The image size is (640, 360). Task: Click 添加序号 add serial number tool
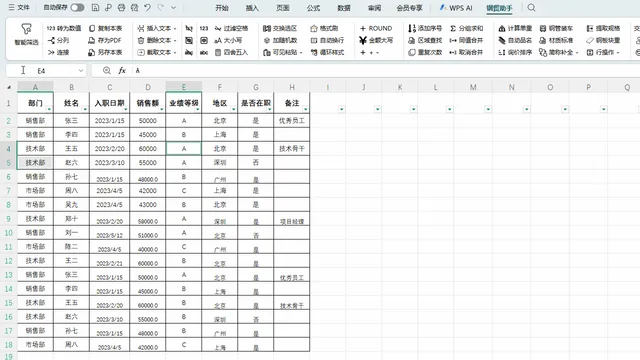(425, 28)
